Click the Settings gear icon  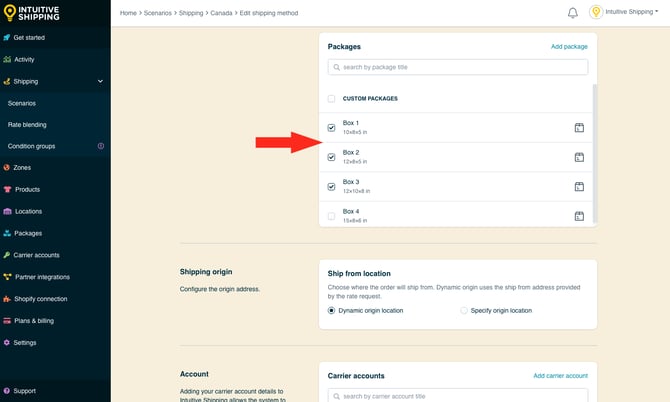(x=6, y=343)
